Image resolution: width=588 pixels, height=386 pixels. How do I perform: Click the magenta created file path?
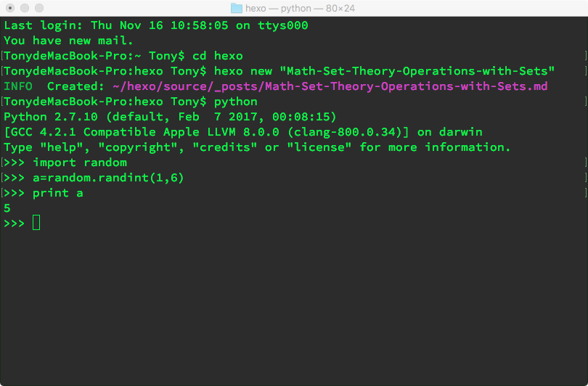pyautogui.click(x=330, y=86)
